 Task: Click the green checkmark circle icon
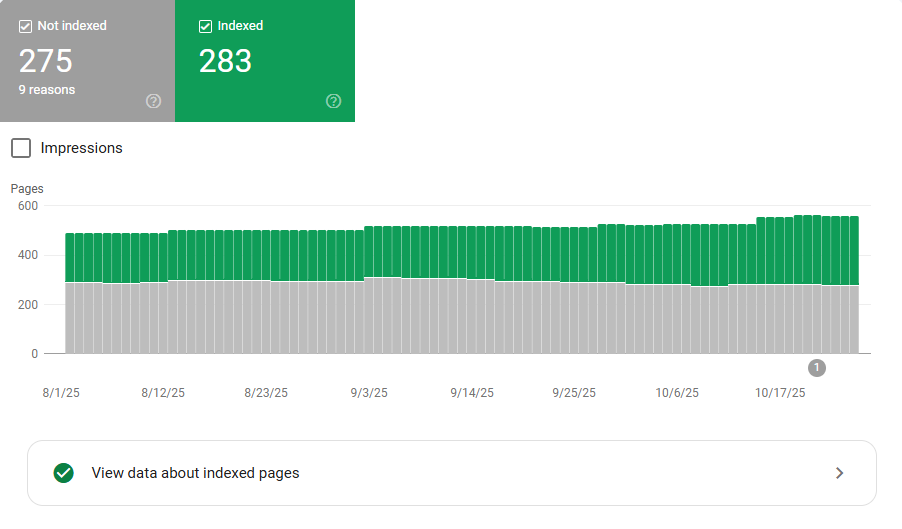[x=64, y=473]
